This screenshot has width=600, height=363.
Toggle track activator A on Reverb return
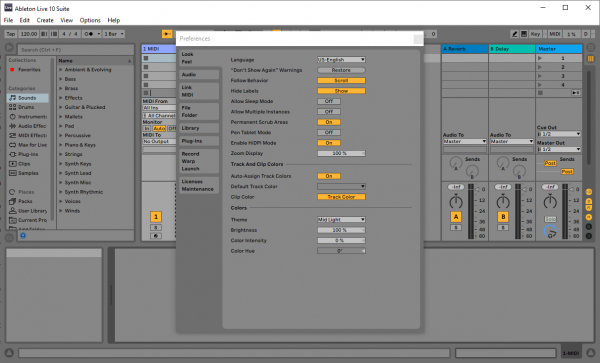(x=456, y=217)
